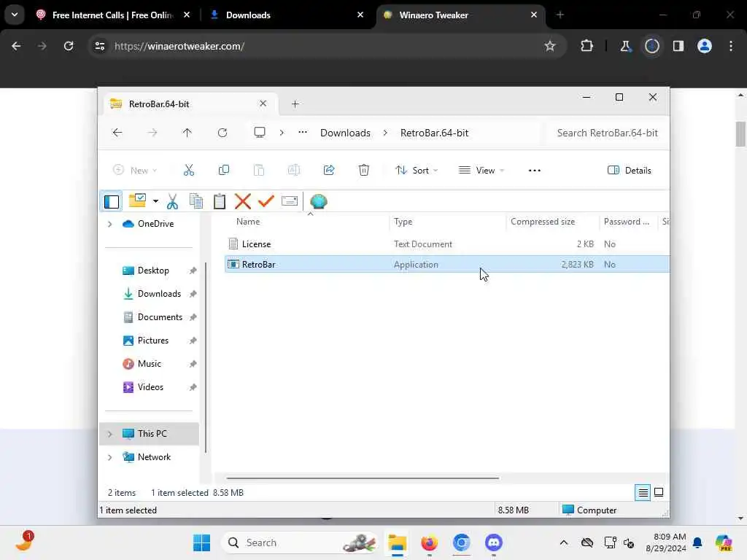The width and height of the screenshot is (747, 560).
Task: Open Music in the navigation pane
Action: pos(149,364)
